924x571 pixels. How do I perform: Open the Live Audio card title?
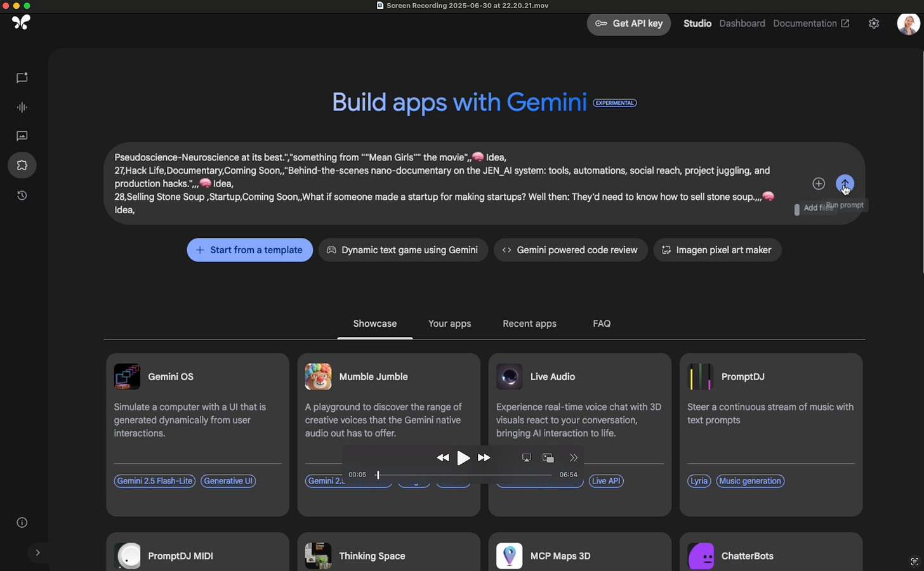pyautogui.click(x=553, y=377)
